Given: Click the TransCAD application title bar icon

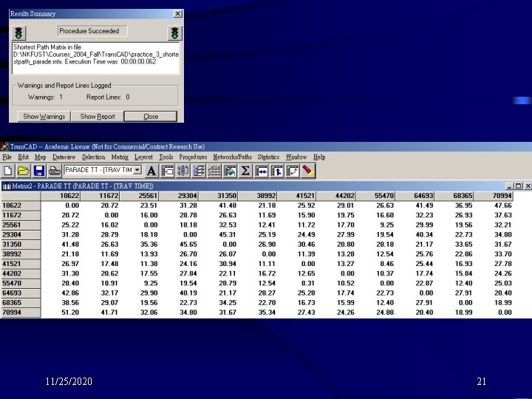Looking at the screenshot, I should [4, 146].
